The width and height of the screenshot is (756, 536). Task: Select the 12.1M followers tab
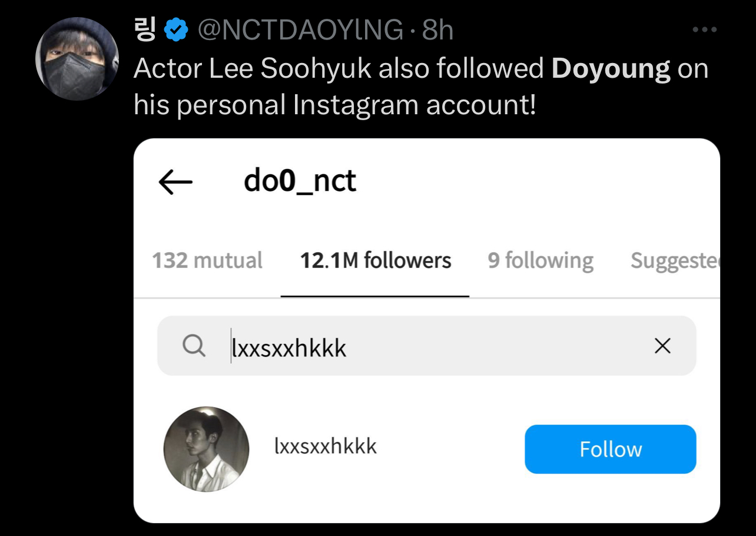click(x=375, y=260)
